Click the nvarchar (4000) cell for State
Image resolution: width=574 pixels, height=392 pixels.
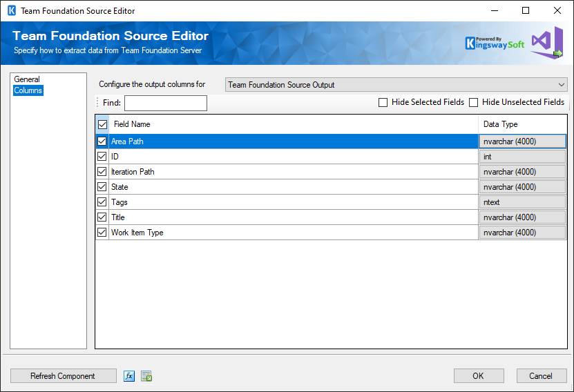click(522, 187)
